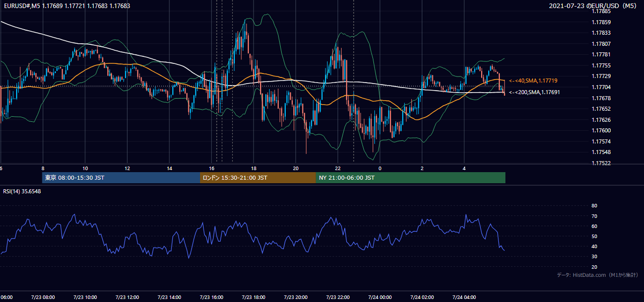Click the '<-<40,SMA,1.17719' orange label
The image size is (644, 302).
(533, 81)
